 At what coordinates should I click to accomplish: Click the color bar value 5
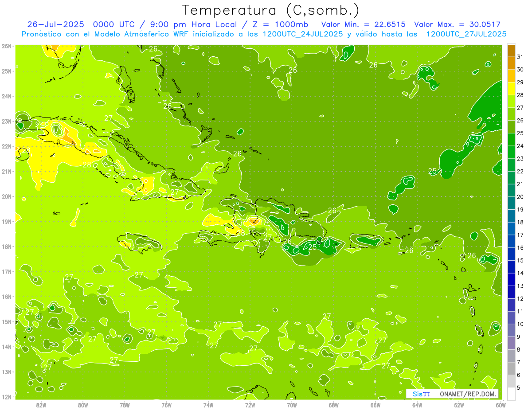(x=518, y=388)
